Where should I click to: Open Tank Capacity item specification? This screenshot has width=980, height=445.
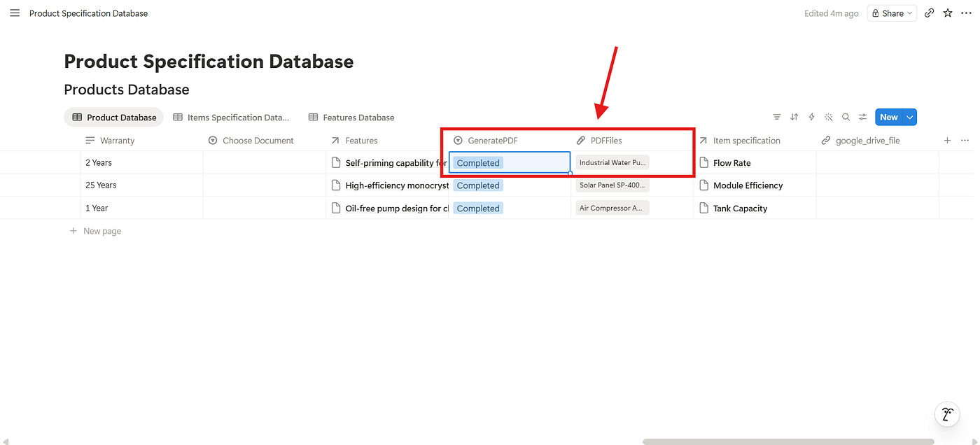click(740, 209)
